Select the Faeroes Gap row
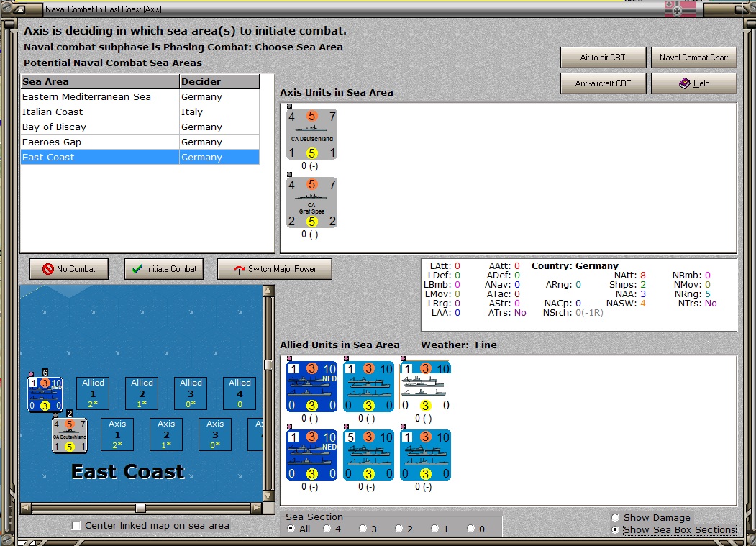Image resolution: width=756 pixels, height=546 pixels. (x=140, y=142)
